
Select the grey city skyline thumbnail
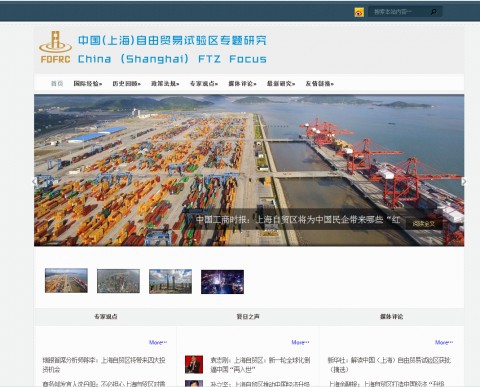tap(118, 281)
